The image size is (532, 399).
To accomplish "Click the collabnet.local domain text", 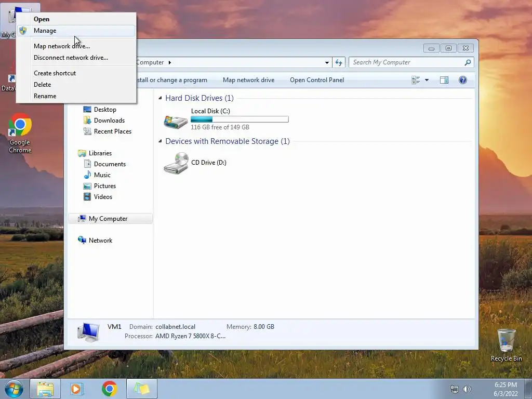I will point(176,327).
